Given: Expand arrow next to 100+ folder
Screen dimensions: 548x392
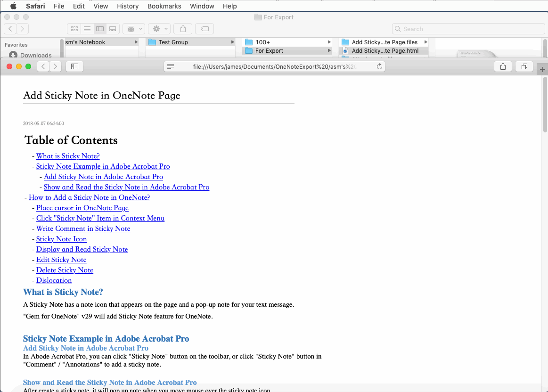Looking at the screenshot, I should 329,42.
